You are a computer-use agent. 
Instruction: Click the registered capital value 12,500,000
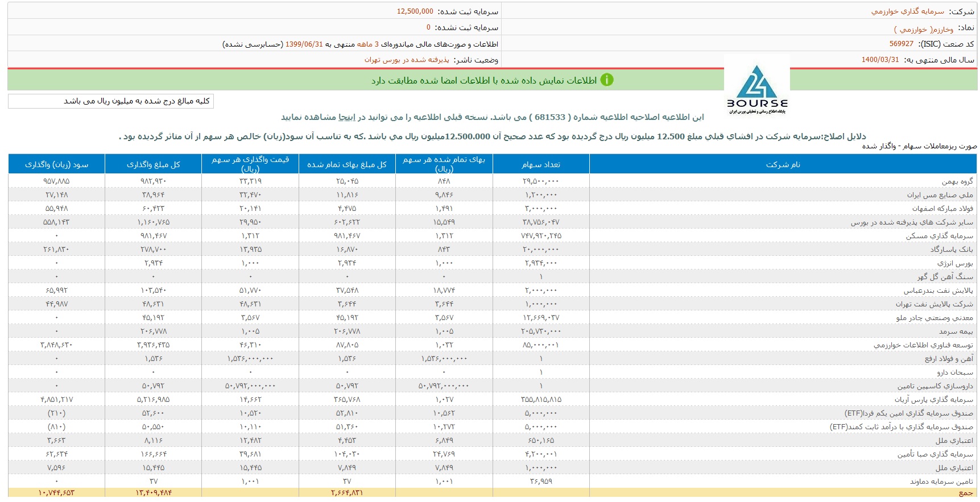pos(415,11)
